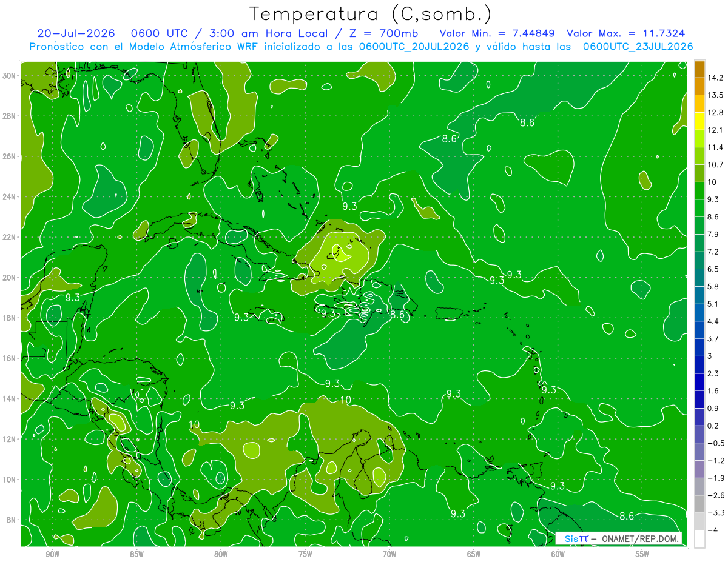Click the "80W" longitude axis label
Screen dimensions: 728x562
pyautogui.click(x=221, y=554)
